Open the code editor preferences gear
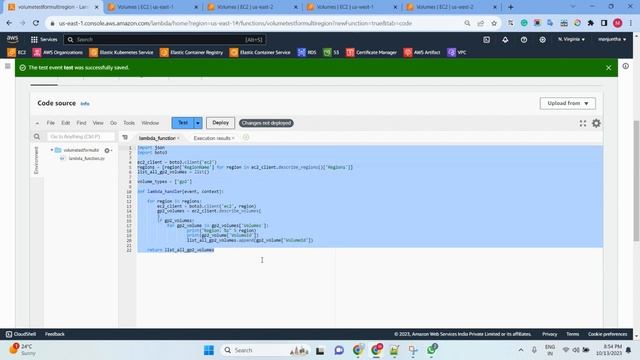The height and width of the screenshot is (360, 640). pos(596,123)
